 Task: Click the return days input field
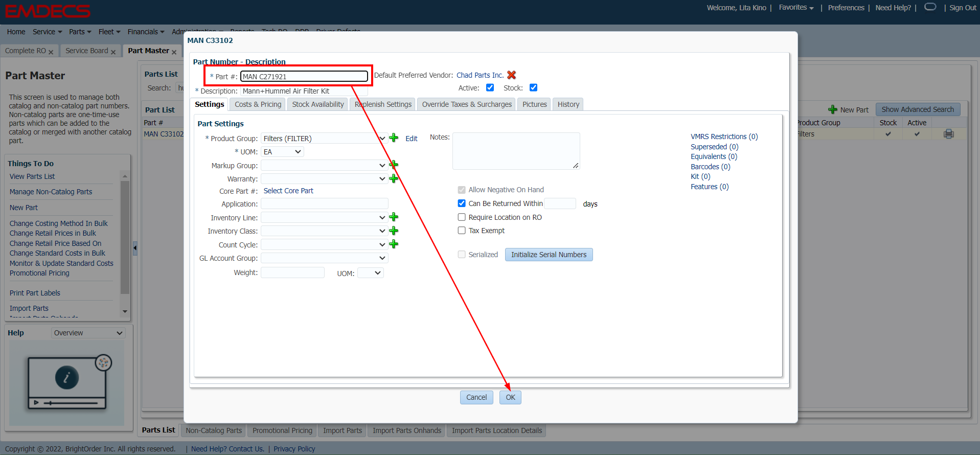(x=560, y=203)
